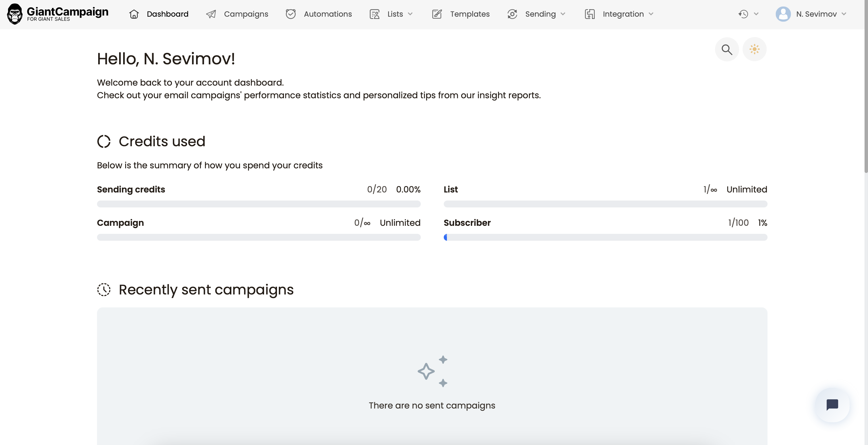Click the GiantCampaign gorilla logo
The image size is (868, 445).
click(15, 14)
